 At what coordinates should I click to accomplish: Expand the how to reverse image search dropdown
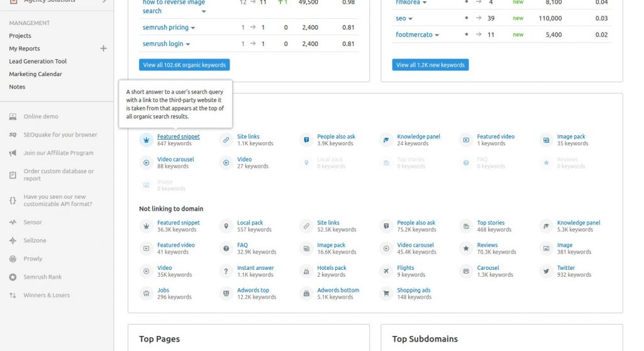204,11
